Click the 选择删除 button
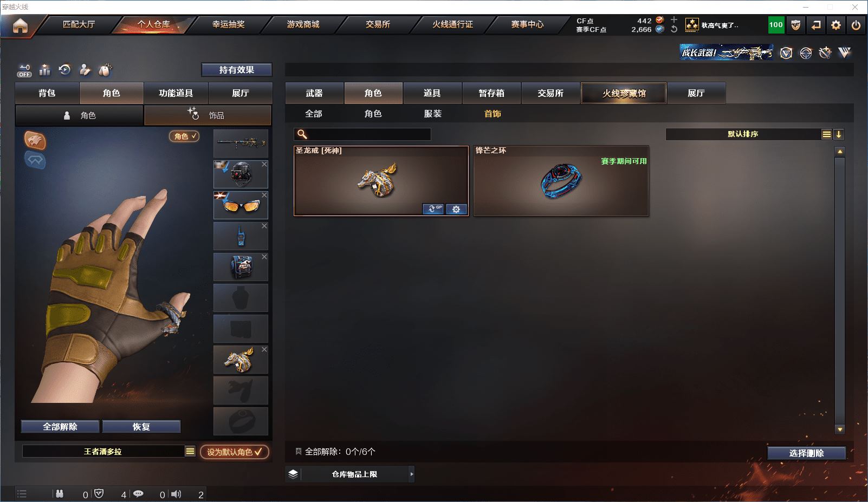868x502 pixels. point(807,453)
